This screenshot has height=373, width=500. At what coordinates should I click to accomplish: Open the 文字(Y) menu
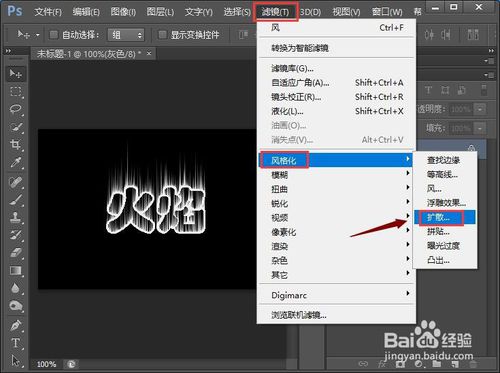click(199, 12)
